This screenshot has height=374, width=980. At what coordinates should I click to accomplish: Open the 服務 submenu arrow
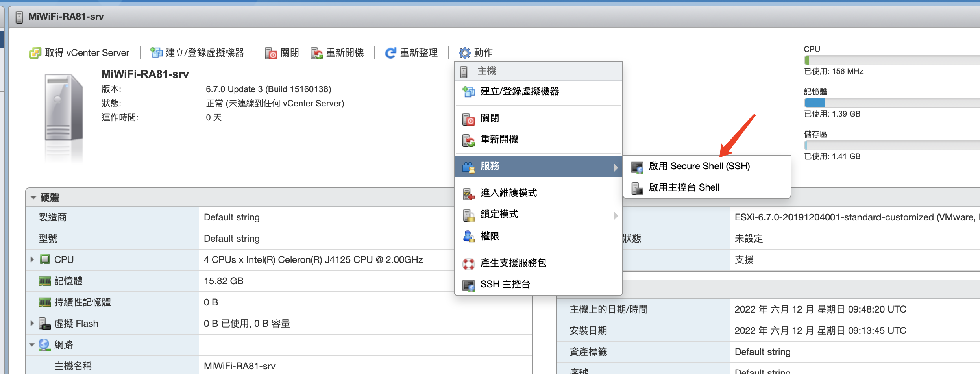616,168
